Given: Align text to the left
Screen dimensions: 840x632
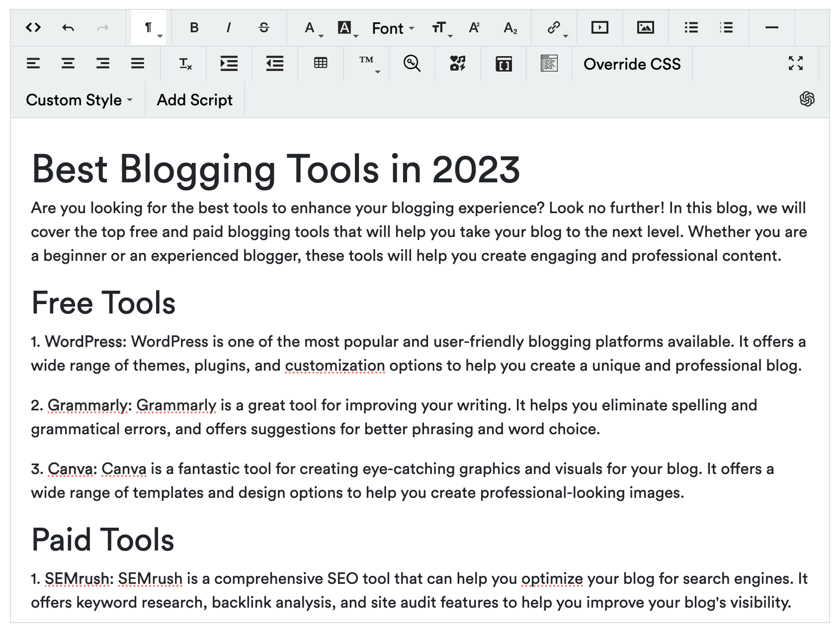Looking at the screenshot, I should (33, 64).
